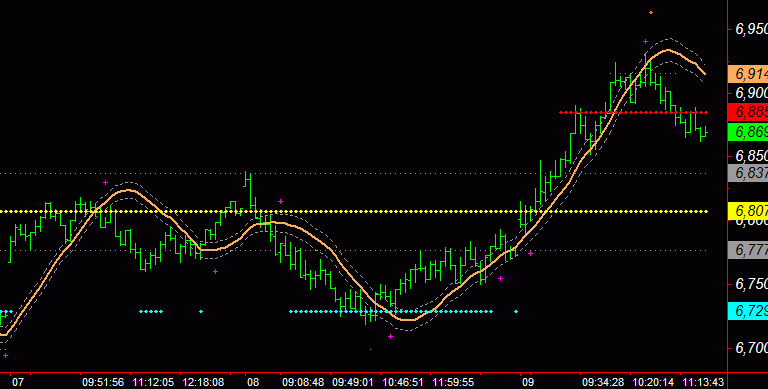768x389 pixels.
Task: Select the 09:51:56 time axis label
Action: (103, 382)
